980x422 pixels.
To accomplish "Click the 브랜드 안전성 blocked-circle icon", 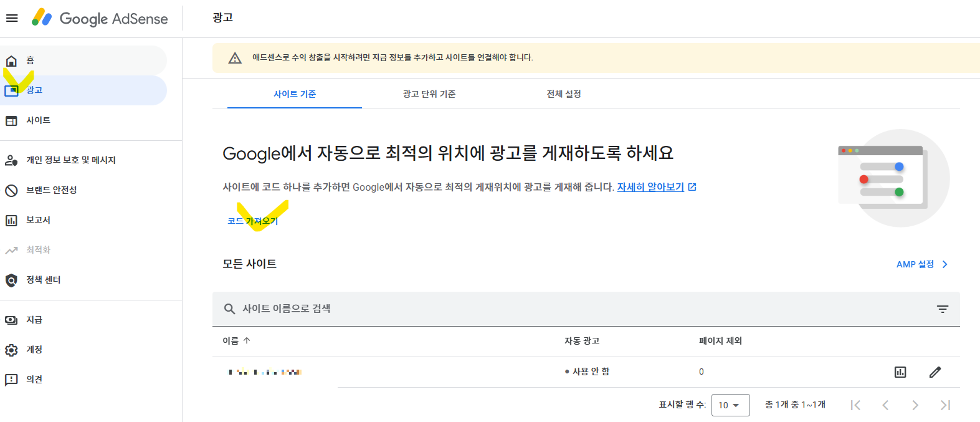I will coord(11,190).
